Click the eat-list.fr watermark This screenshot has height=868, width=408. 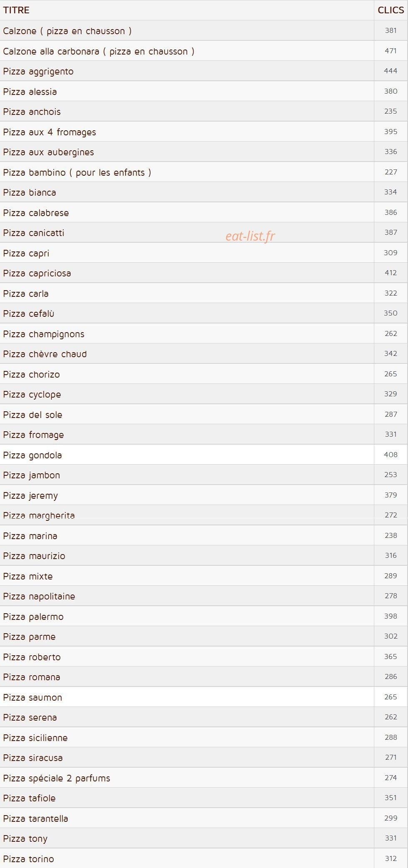pyautogui.click(x=250, y=236)
